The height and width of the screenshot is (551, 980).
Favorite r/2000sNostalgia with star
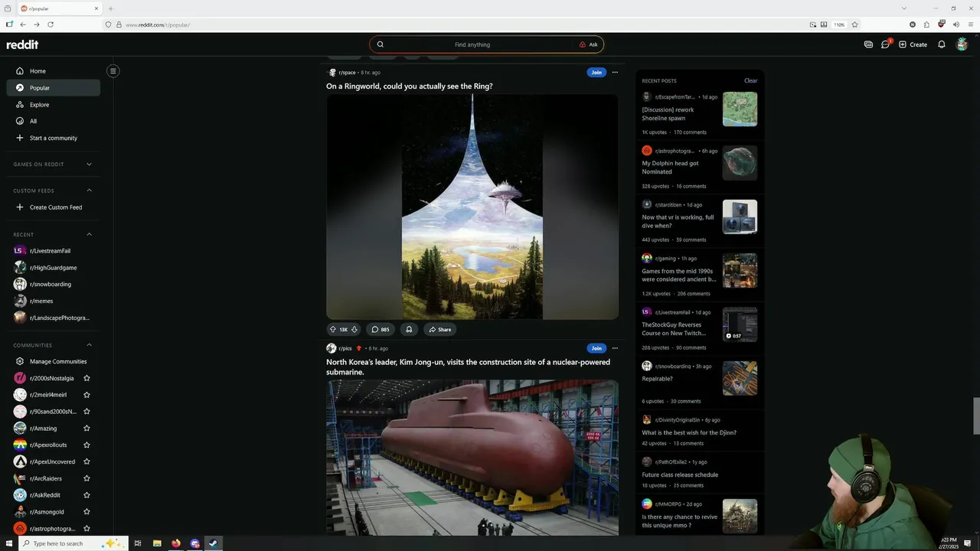tap(87, 378)
